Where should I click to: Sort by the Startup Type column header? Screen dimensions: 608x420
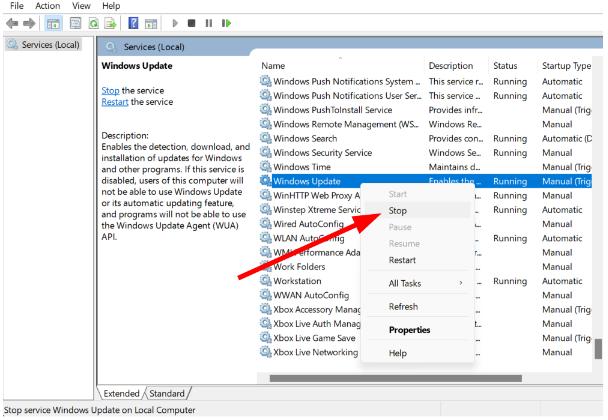coord(566,66)
